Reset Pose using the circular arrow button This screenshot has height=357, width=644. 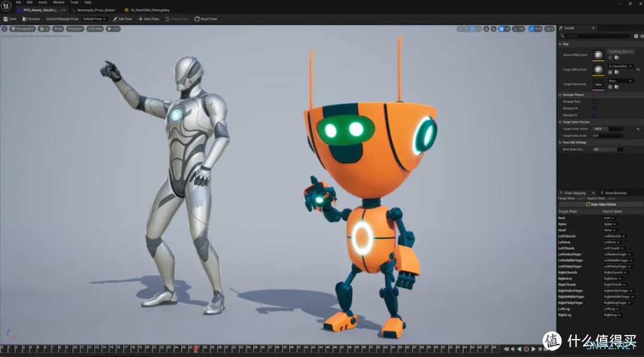tap(206, 19)
